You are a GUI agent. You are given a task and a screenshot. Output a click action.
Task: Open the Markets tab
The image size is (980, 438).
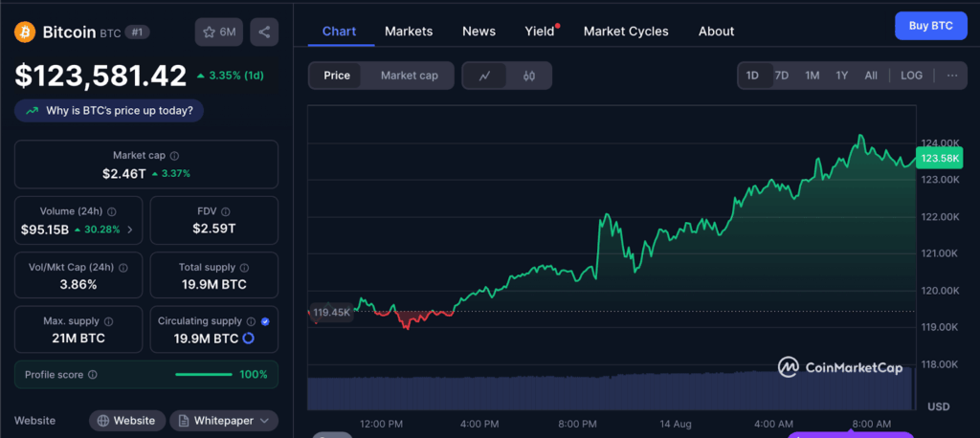(409, 32)
